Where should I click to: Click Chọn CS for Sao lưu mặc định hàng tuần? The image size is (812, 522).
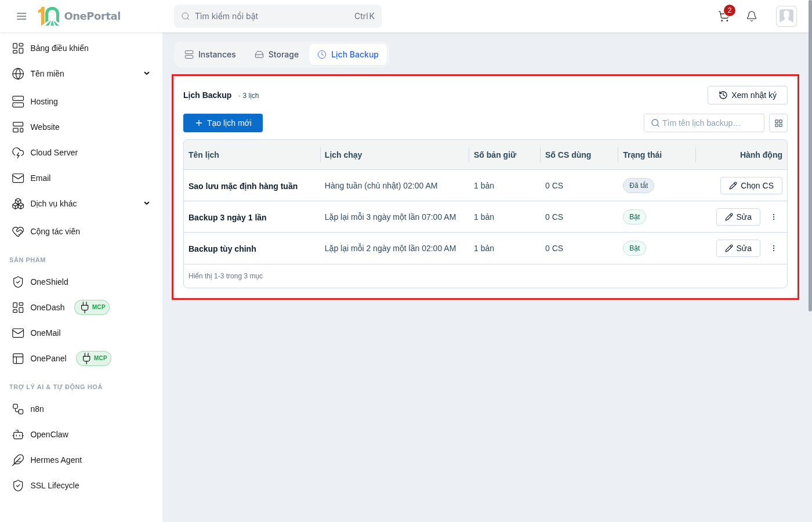[751, 186]
